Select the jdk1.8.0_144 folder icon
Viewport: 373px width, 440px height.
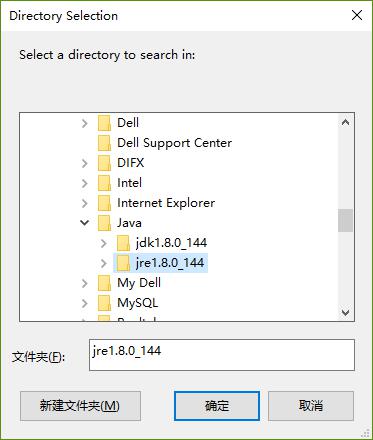pos(123,243)
